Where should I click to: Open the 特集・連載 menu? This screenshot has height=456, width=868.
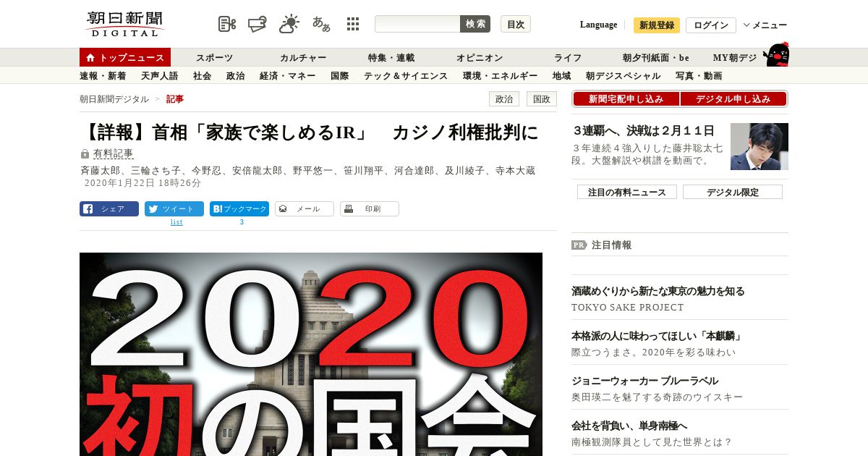(x=391, y=58)
